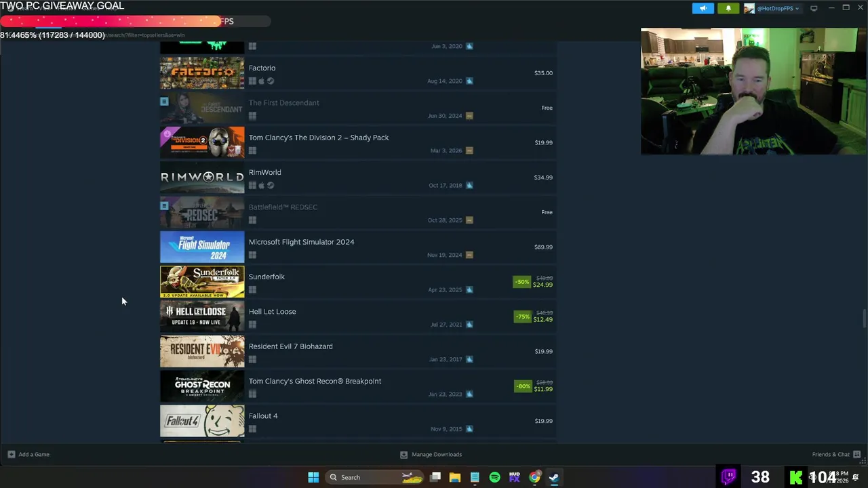Open Spotify from the taskbar
868x488 pixels.
point(494,477)
